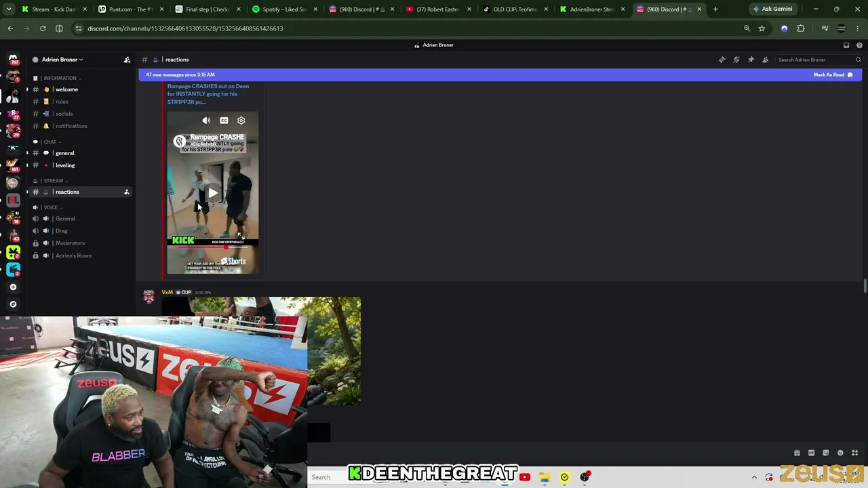Add a server with the plus icon
The image size is (868, 488).
pos(13,287)
